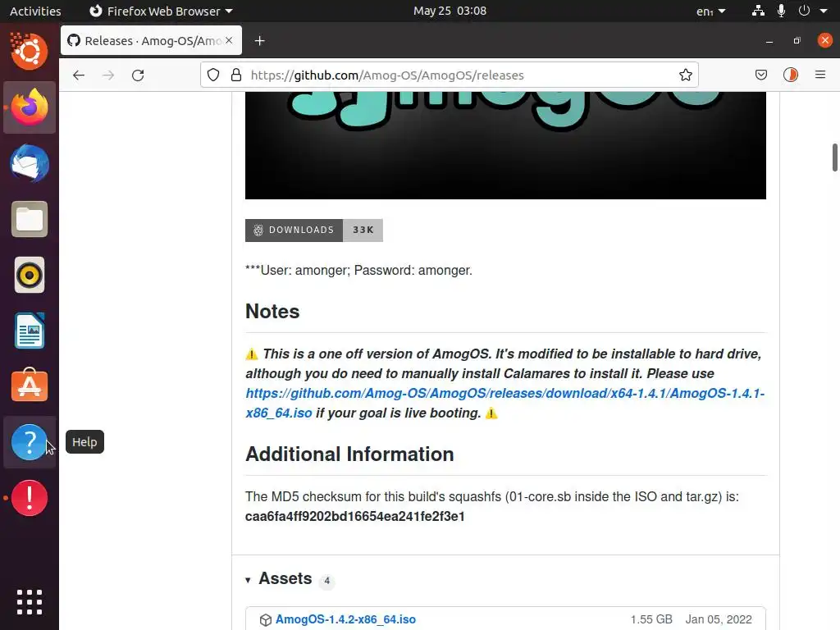Open the orange circular extension icon

[x=791, y=75]
